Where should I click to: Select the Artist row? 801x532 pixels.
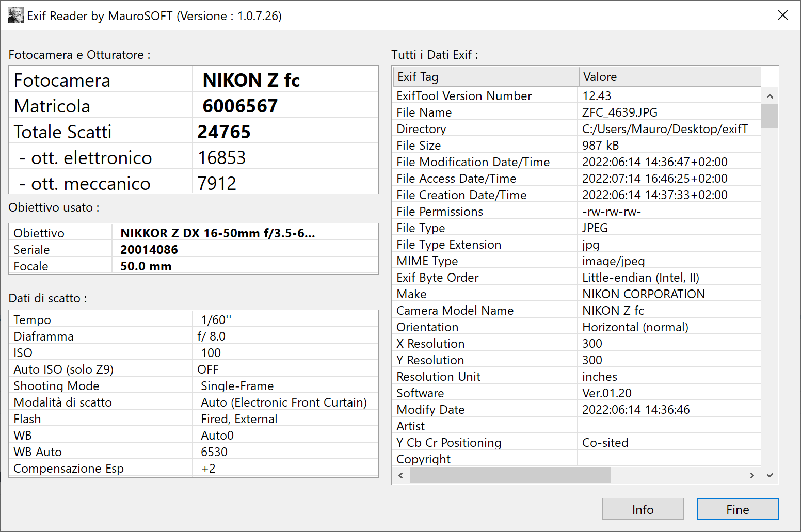click(x=577, y=426)
